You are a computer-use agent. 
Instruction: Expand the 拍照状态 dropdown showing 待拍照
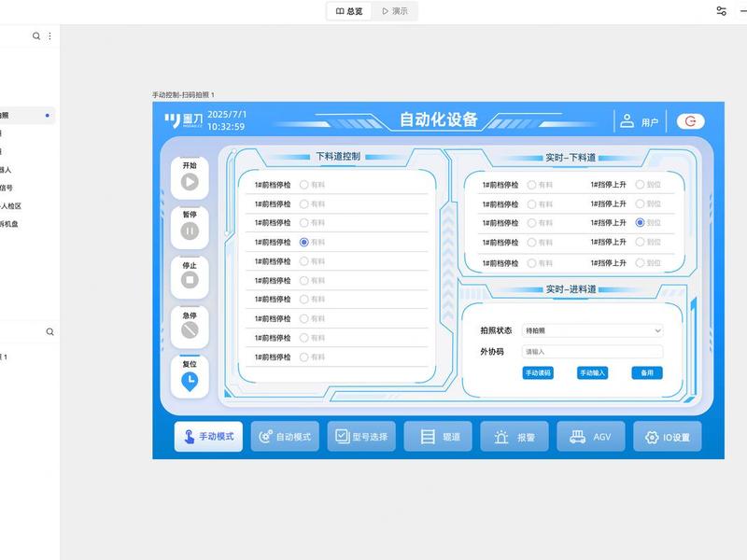(x=592, y=330)
